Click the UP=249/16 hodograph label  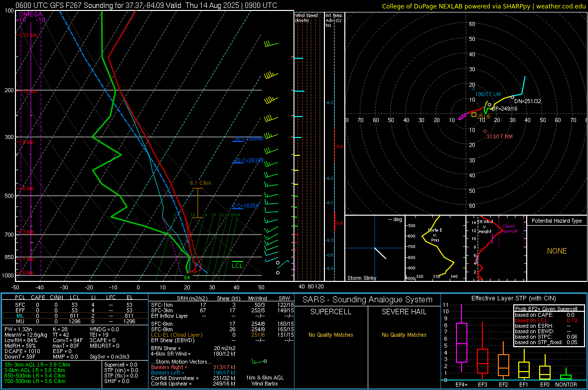(504, 109)
